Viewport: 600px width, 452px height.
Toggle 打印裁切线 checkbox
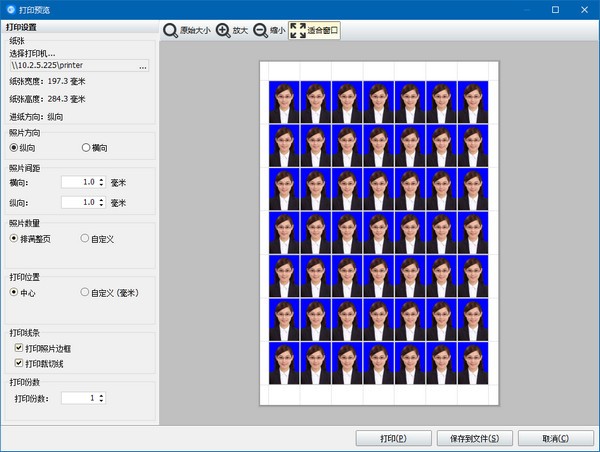pos(19,362)
